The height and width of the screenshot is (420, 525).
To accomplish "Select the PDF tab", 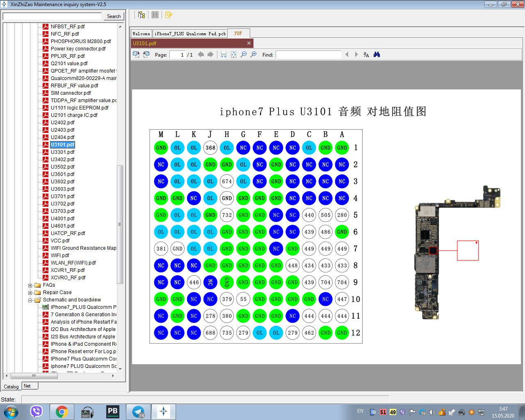I will point(238,33).
